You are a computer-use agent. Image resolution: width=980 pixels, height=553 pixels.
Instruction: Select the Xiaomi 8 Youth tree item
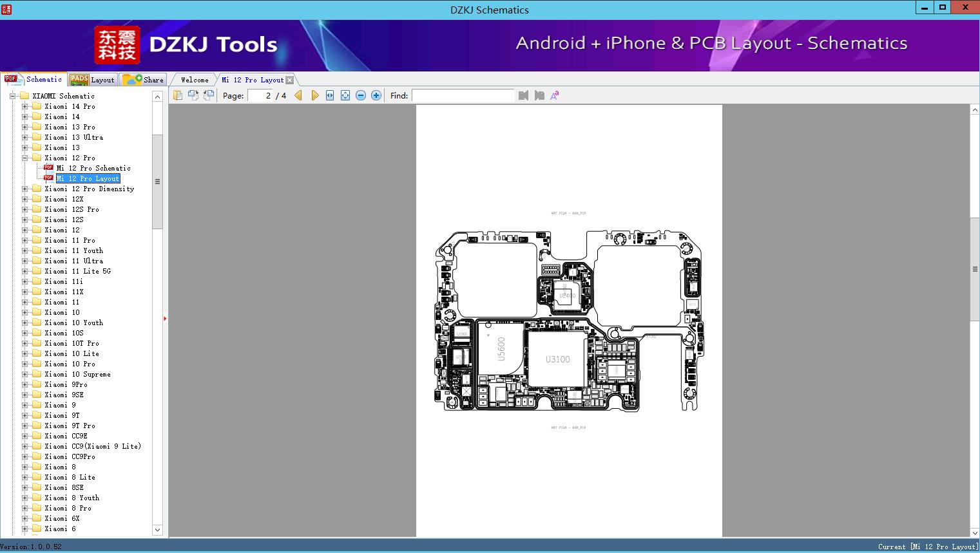click(72, 498)
